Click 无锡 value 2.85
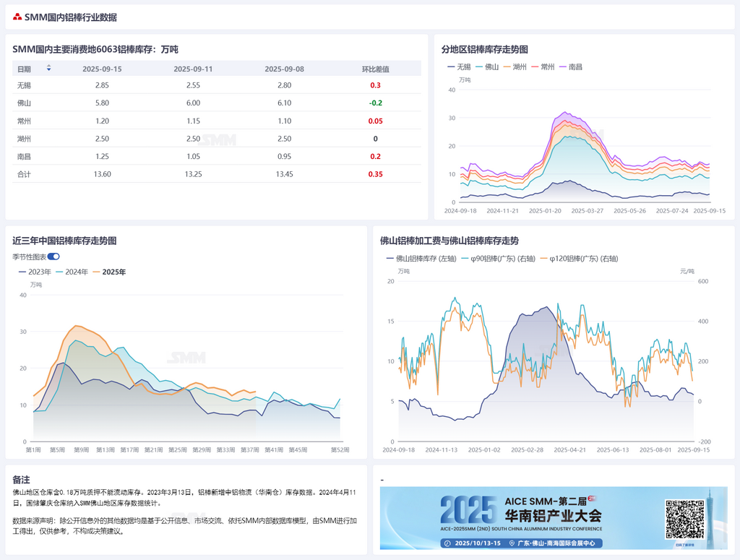The height and width of the screenshot is (560, 740). coord(102,85)
